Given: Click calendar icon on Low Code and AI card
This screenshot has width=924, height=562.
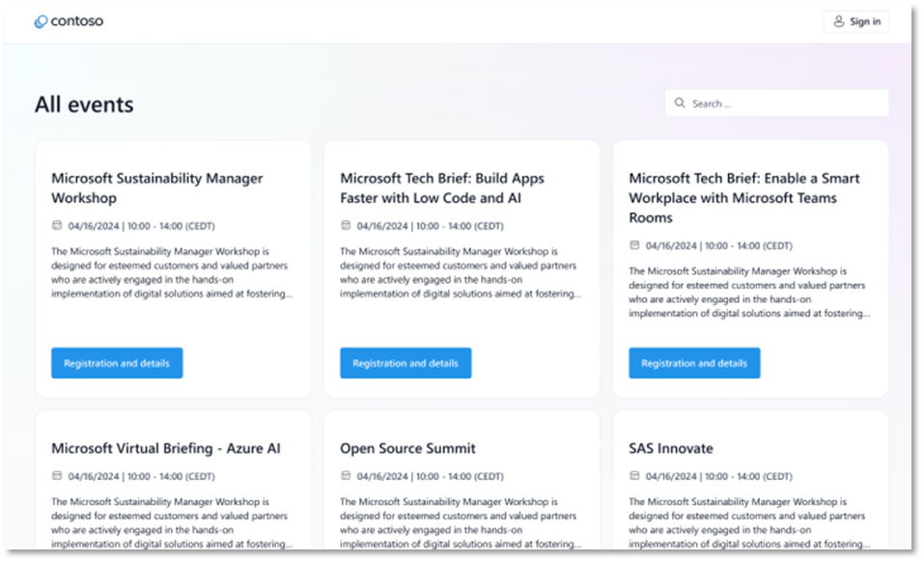Looking at the screenshot, I should (346, 226).
